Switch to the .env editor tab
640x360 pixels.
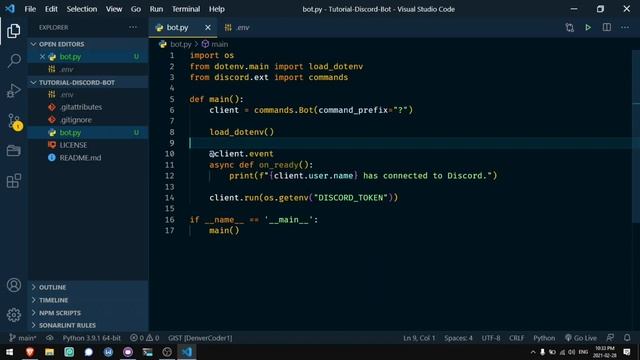tap(237, 27)
